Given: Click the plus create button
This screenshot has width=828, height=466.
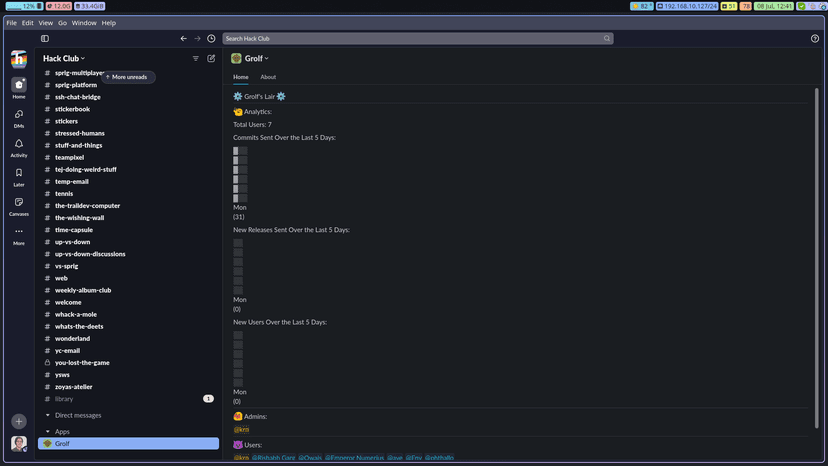Looking at the screenshot, I should 19,421.
